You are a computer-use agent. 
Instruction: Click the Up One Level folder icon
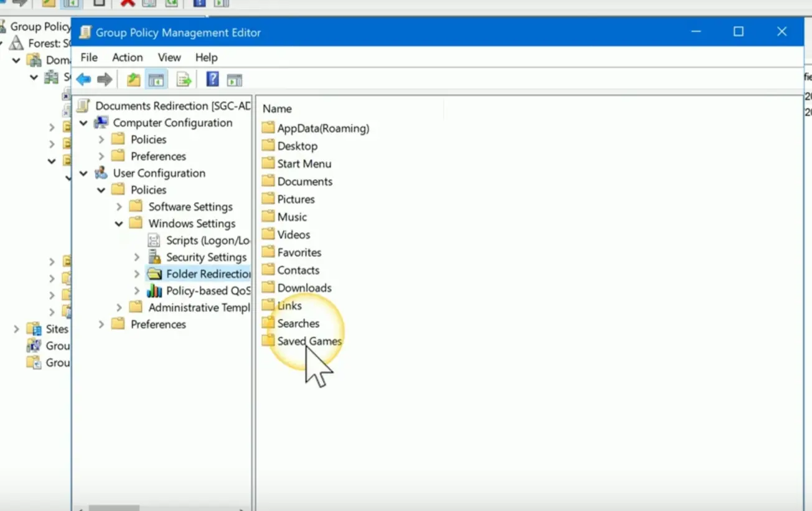134,80
